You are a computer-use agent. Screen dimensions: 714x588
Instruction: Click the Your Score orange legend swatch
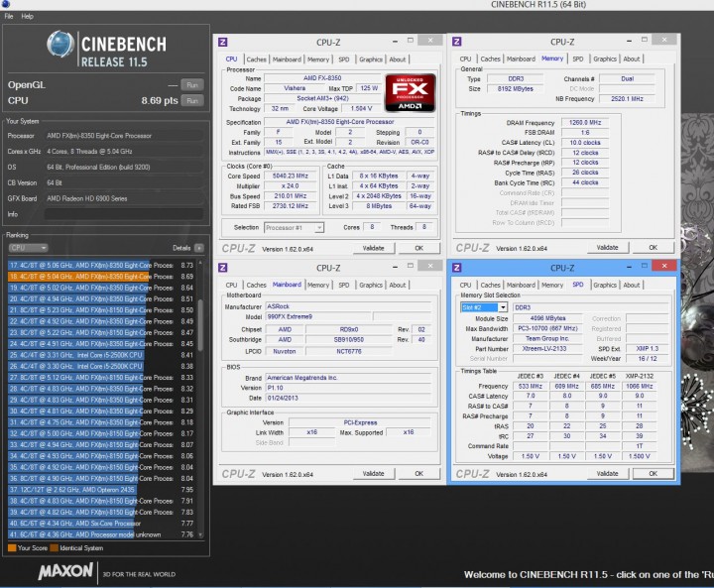(x=12, y=548)
